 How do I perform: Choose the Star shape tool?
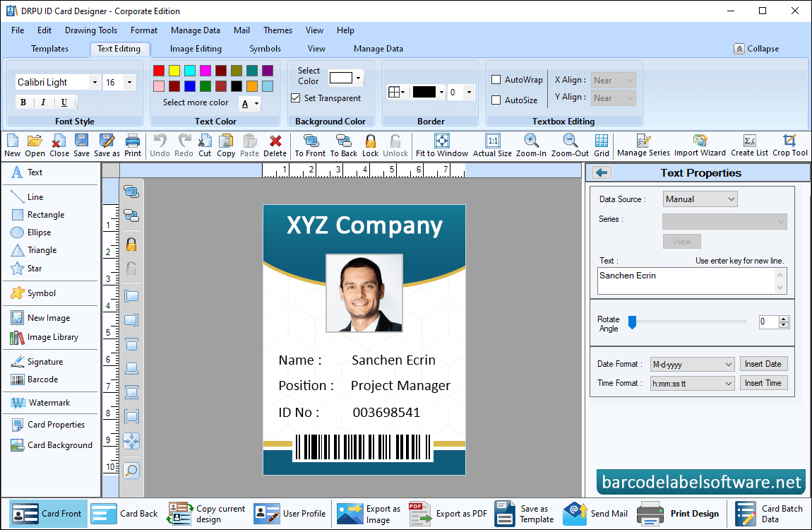click(x=26, y=269)
